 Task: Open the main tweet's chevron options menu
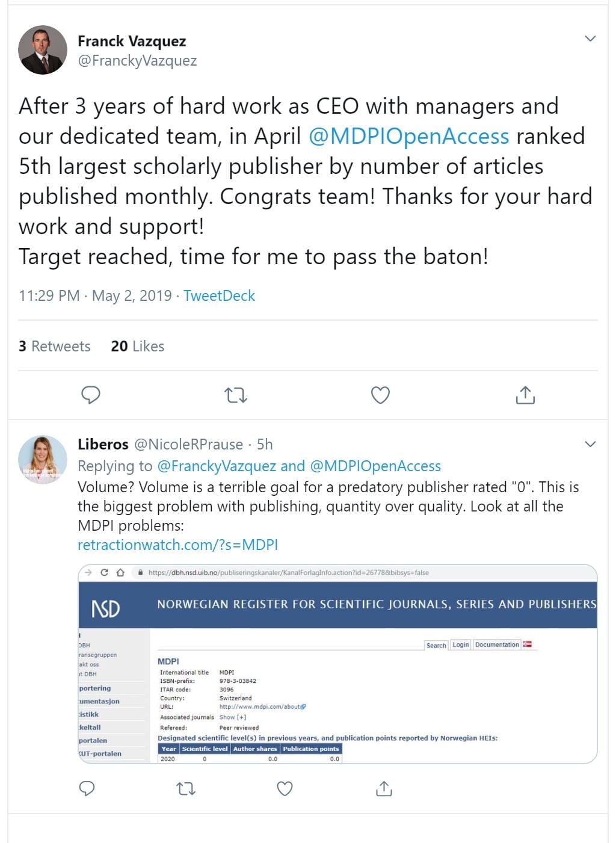coord(590,39)
